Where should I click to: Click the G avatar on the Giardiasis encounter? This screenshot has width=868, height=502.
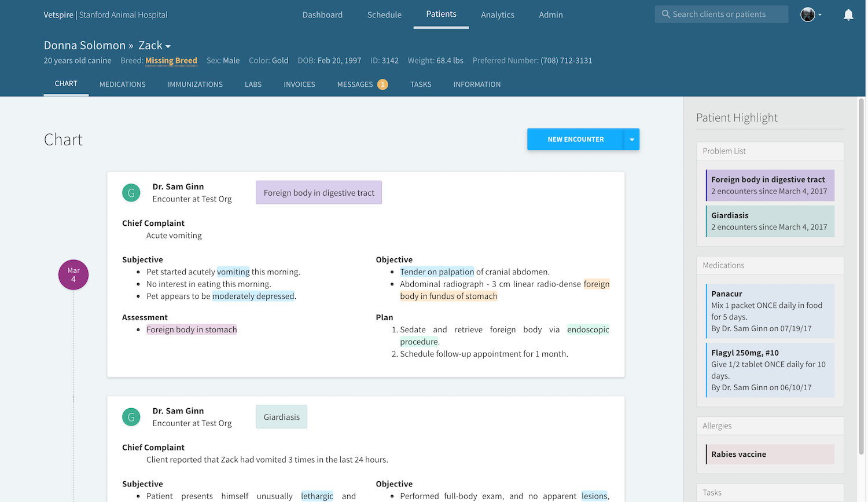point(131,416)
